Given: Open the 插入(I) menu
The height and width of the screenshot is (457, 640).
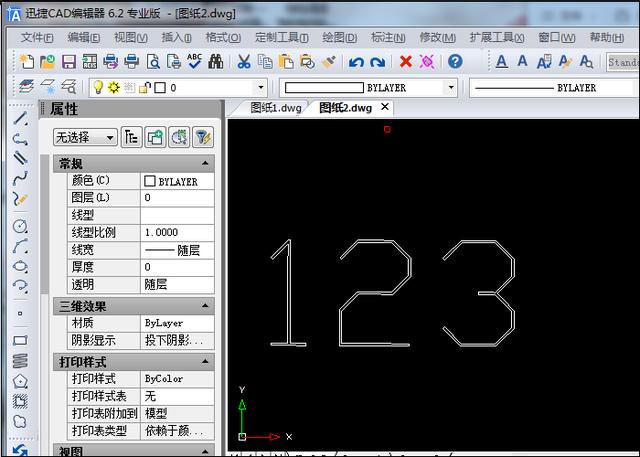Looking at the screenshot, I should [x=176, y=38].
